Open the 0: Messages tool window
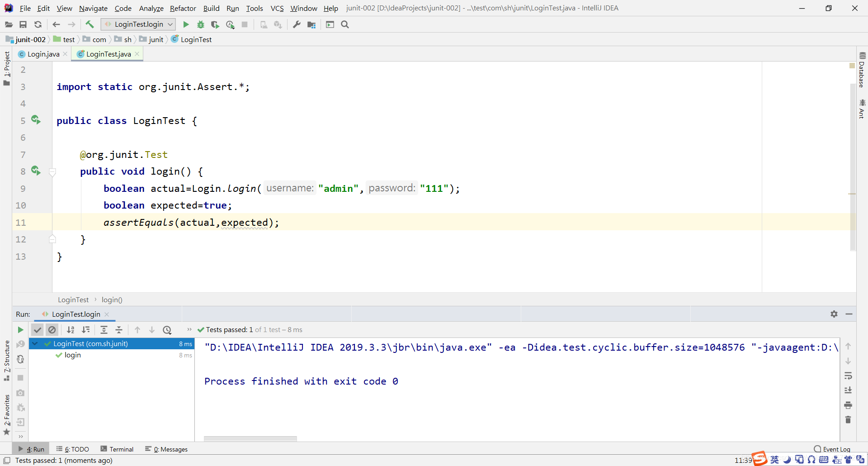This screenshot has width=868, height=466. click(x=166, y=449)
